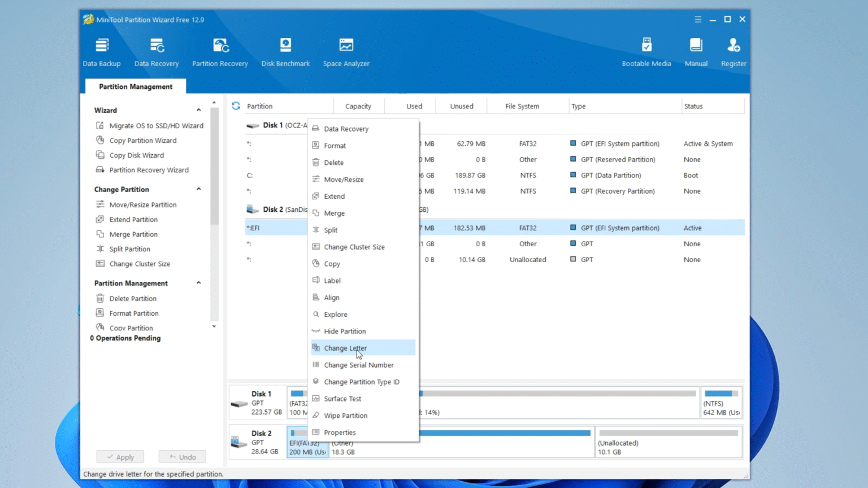Collapse the Change Partition section

coord(198,189)
